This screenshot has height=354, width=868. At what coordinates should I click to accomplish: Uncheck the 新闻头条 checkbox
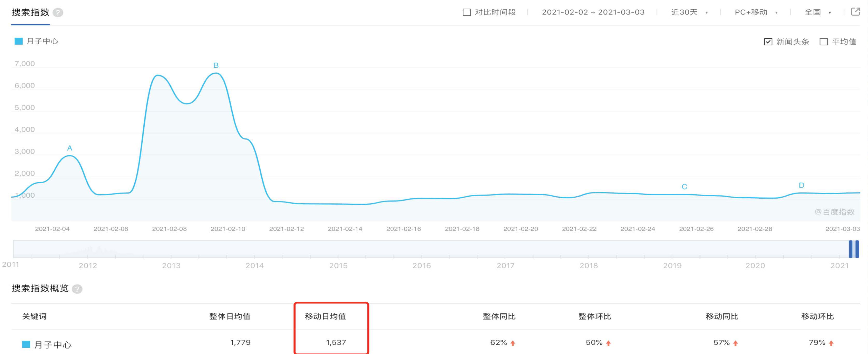click(x=768, y=42)
